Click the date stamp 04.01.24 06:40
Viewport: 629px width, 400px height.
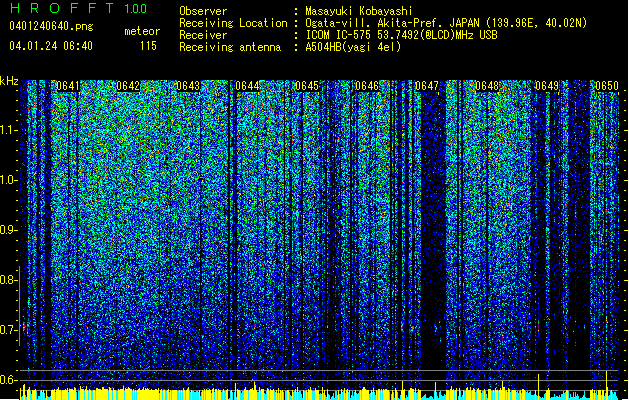(x=51, y=46)
